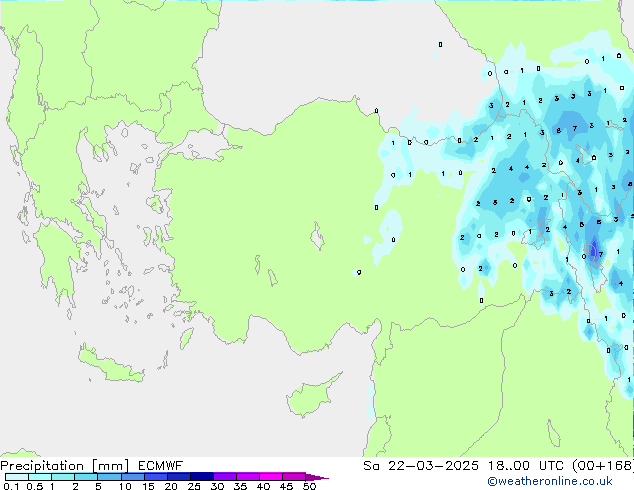Click the legend value '50'
Image resolution: width=634 pixels, height=490 pixels.
(x=310, y=486)
